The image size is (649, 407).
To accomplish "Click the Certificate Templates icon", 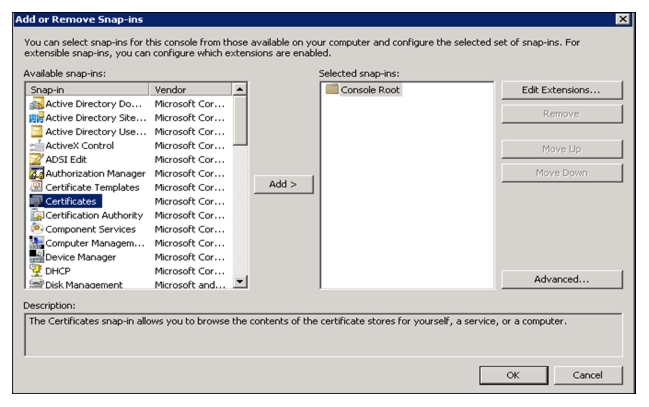I will tap(36, 187).
